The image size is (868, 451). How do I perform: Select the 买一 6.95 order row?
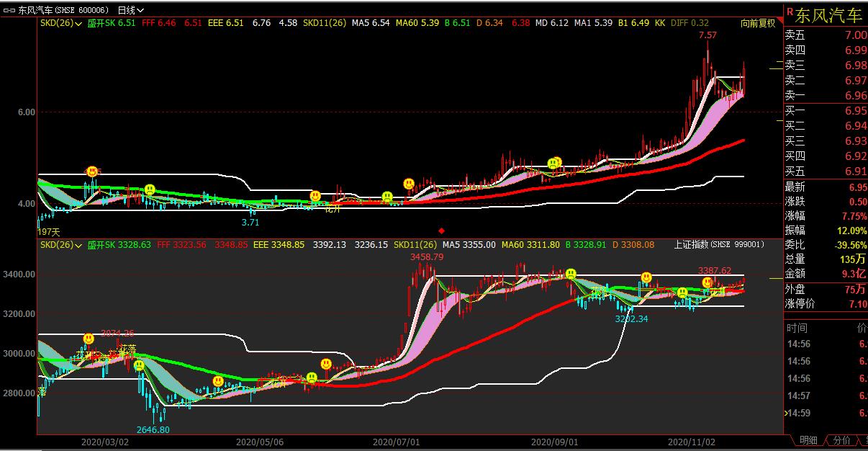pyautogui.click(x=826, y=110)
